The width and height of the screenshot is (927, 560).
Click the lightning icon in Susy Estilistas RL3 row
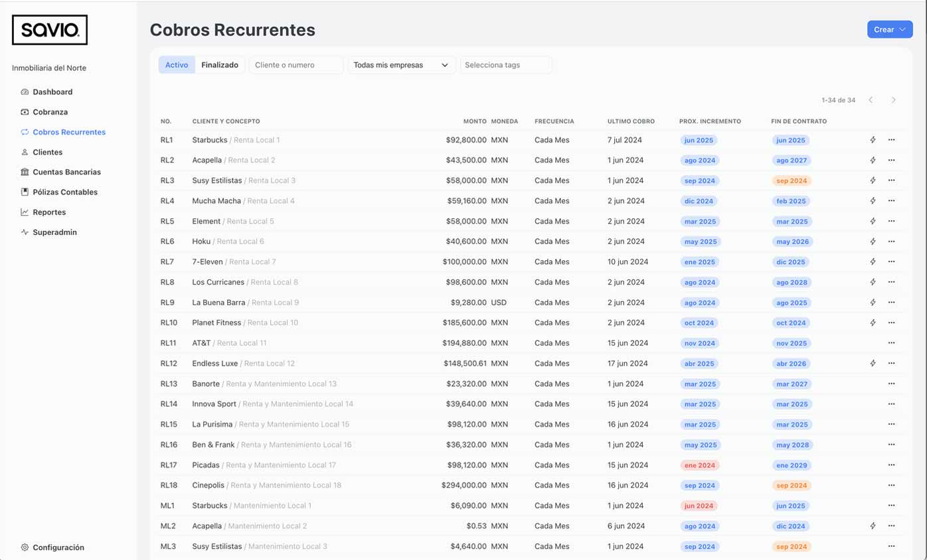(x=873, y=180)
